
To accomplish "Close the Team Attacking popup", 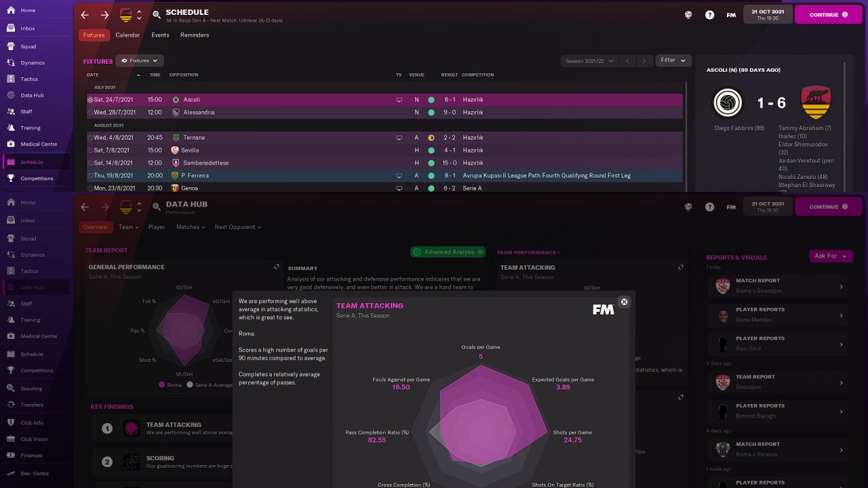I will pyautogui.click(x=625, y=302).
